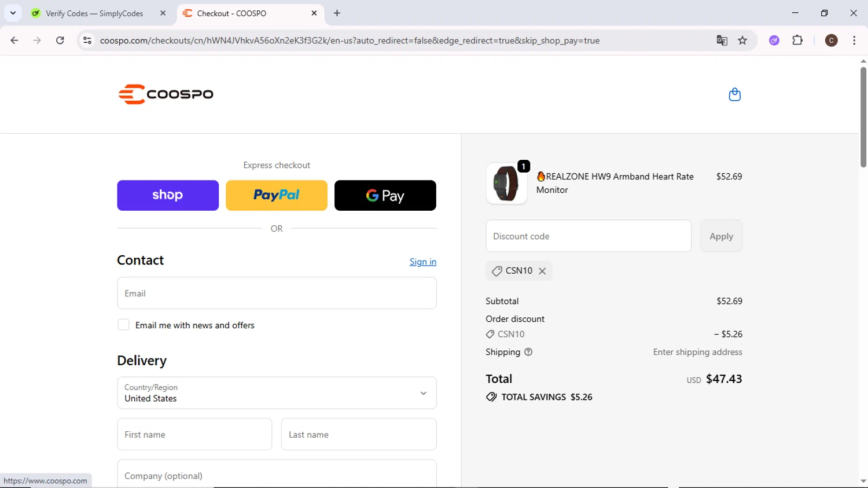
Task: Click the purple extension icon in toolbar
Action: 774,41
